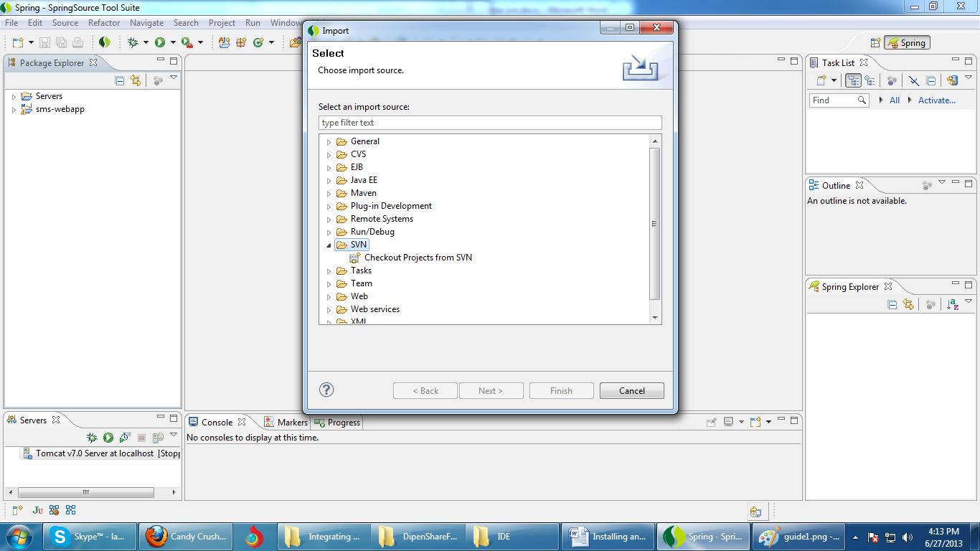The width and height of the screenshot is (980, 551).
Task: Toggle Focus on Workweek in Task List
Action: (892, 81)
